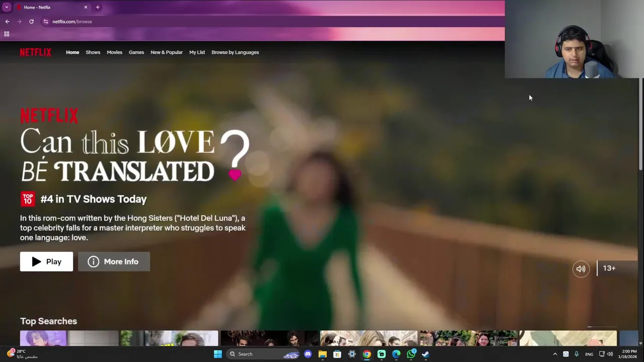Image resolution: width=644 pixels, height=362 pixels.
Task: Open More Info for featured show
Action: 114,261
